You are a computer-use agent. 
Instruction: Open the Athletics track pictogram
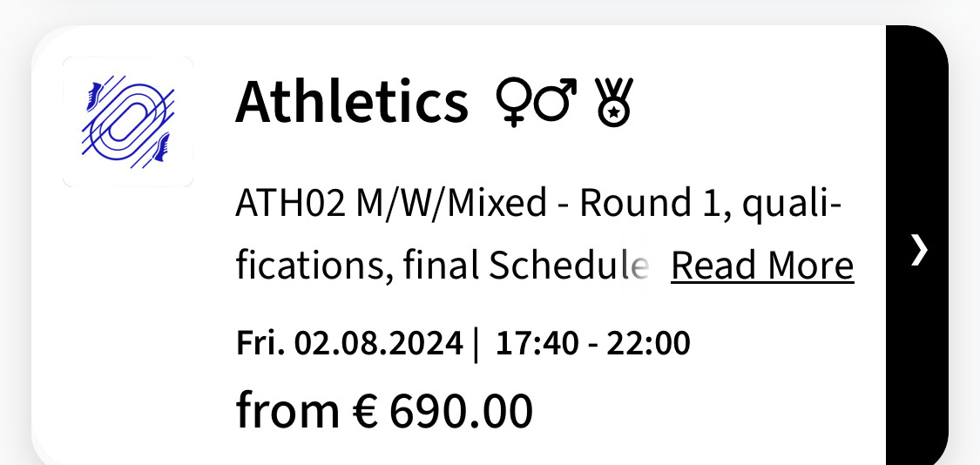pos(128,122)
